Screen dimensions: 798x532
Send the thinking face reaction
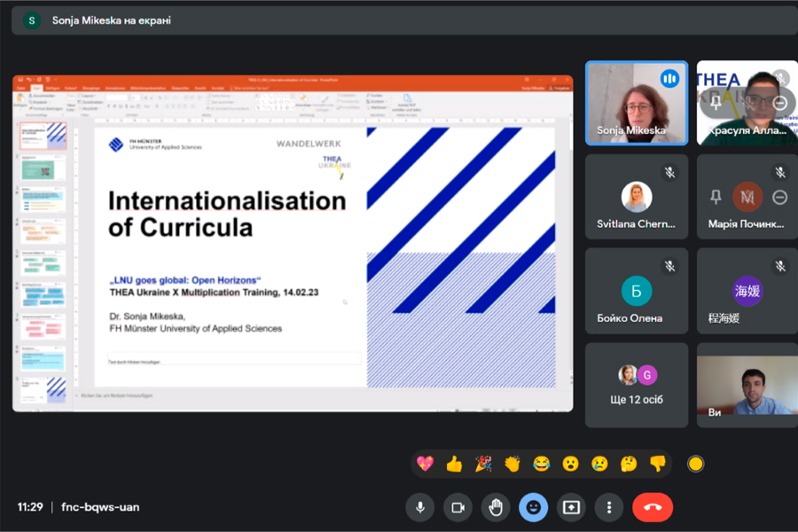tap(629, 463)
